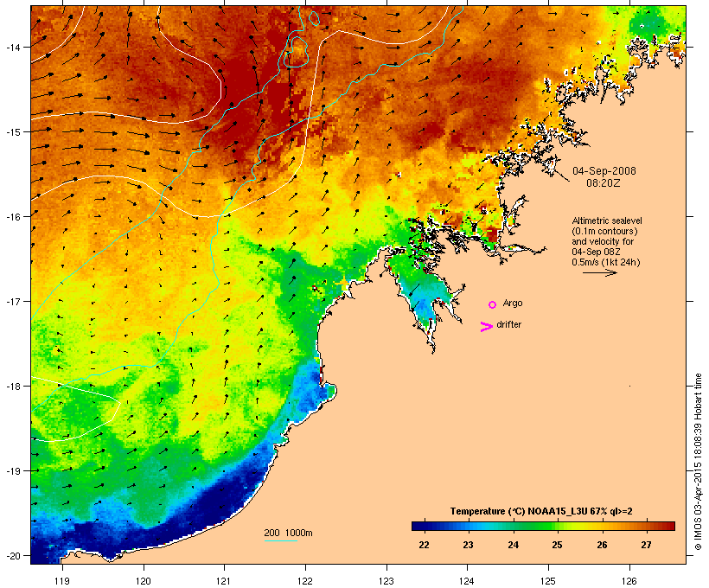Image resolution: width=709 pixels, height=588 pixels.
Task: Click the '-19' latitude axis label
Action: tap(12, 471)
